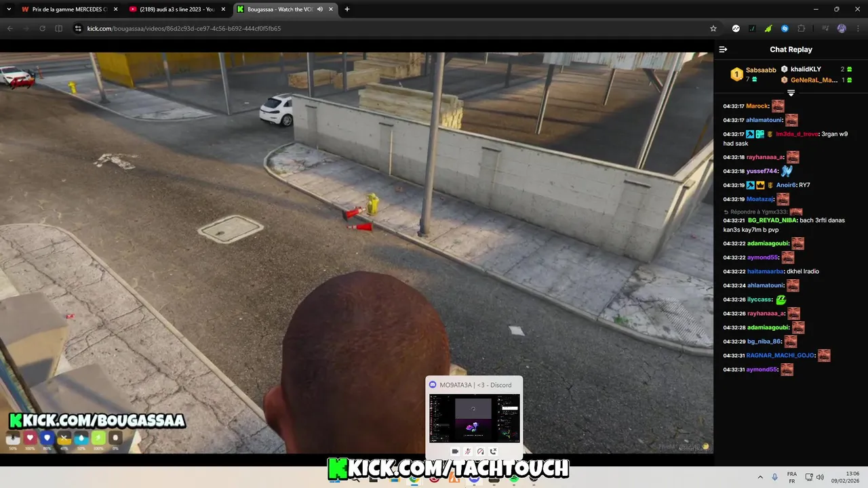
Task: Switch to the Prix de la gamme MERCEDES tab
Action: coord(68,9)
